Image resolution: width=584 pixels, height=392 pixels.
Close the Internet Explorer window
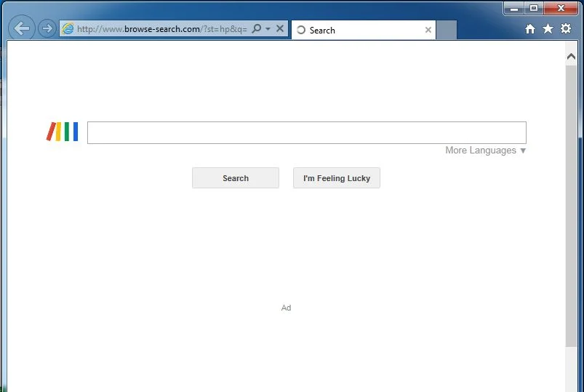561,8
